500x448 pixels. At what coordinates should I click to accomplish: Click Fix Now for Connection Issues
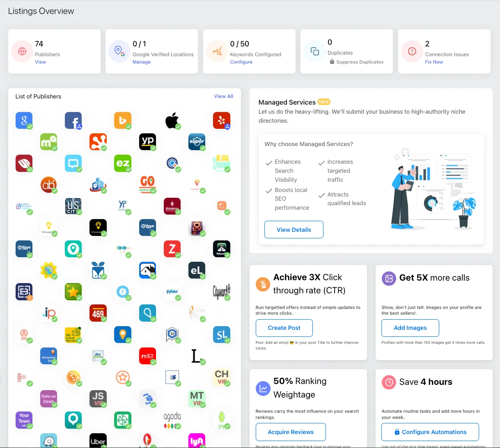(434, 62)
